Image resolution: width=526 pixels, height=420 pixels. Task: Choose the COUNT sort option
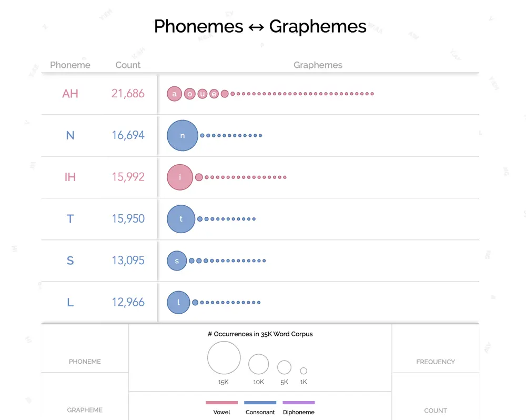pos(436,411)
